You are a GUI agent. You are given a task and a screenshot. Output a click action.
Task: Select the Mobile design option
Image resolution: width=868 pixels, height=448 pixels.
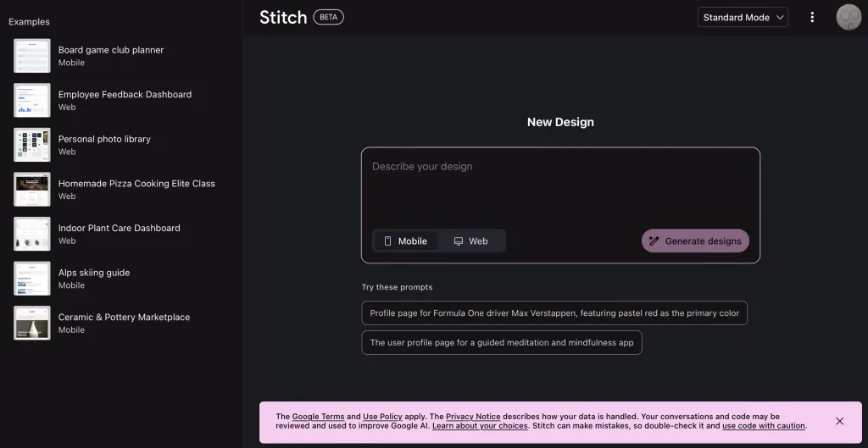[x=406, y=241]
